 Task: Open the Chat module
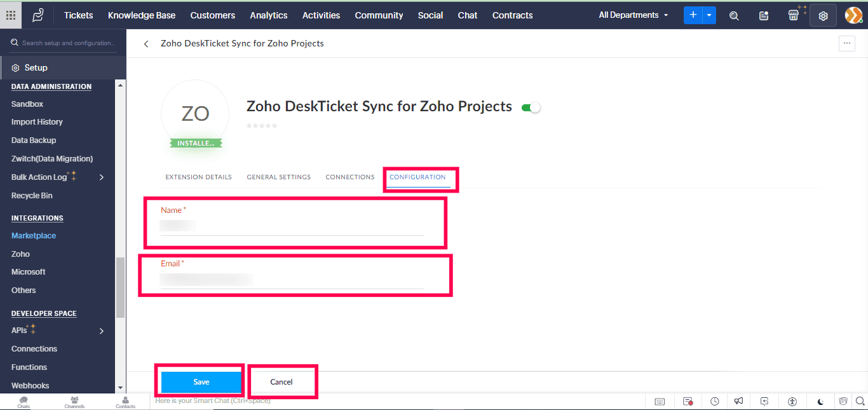(468, 15)
